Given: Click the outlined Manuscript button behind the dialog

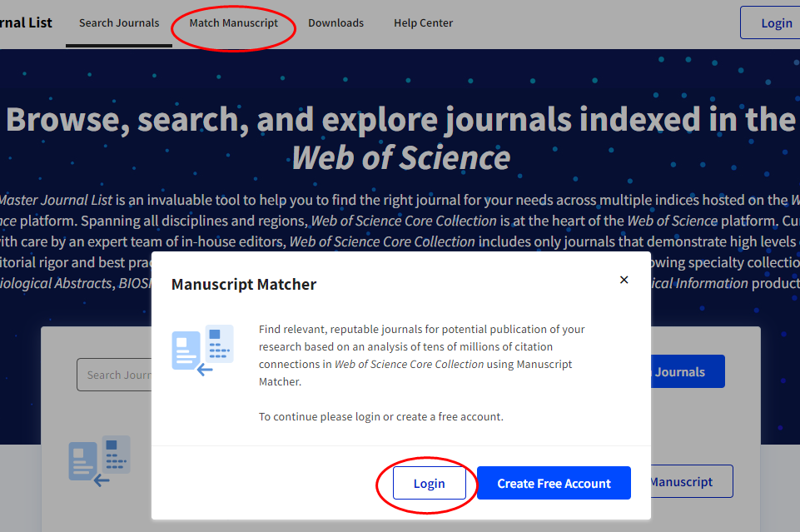Looking at the screenshot, I should (692, 481).
